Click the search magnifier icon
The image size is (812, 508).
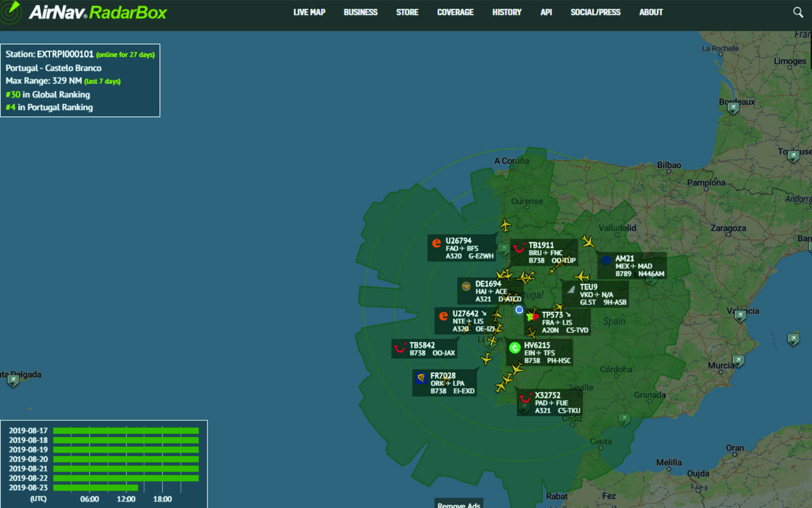tap(798, 12)
